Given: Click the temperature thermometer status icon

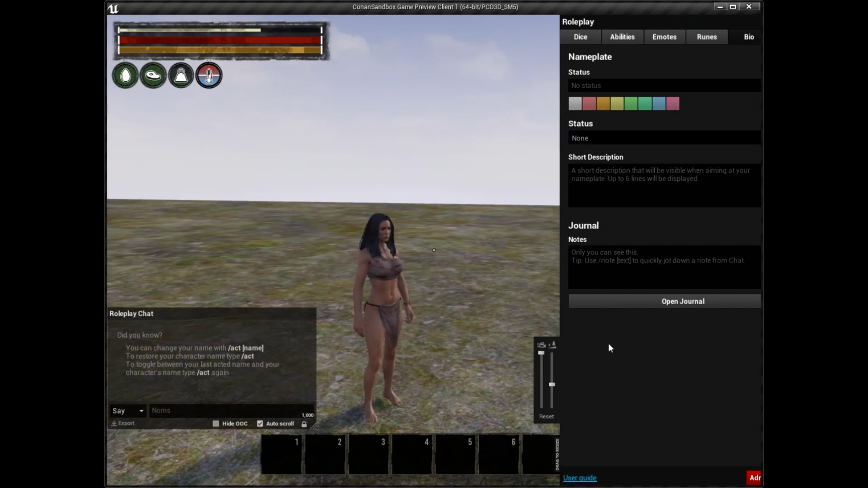Looking at the screenshot, I should click(209, 76).
